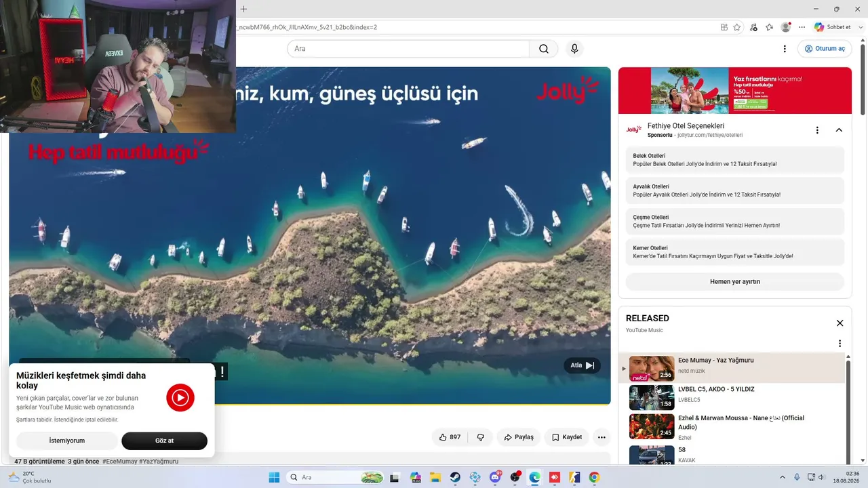Image resolution: width=868 pixels, height=488 pixels.
Task: Click the system tray microphone icon
Action: (797, 477)
